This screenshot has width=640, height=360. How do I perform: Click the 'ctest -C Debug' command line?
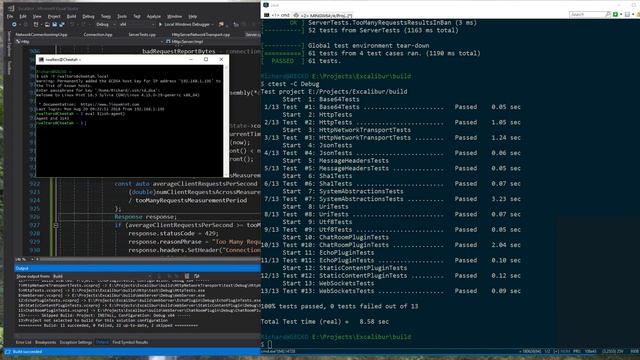290,84
